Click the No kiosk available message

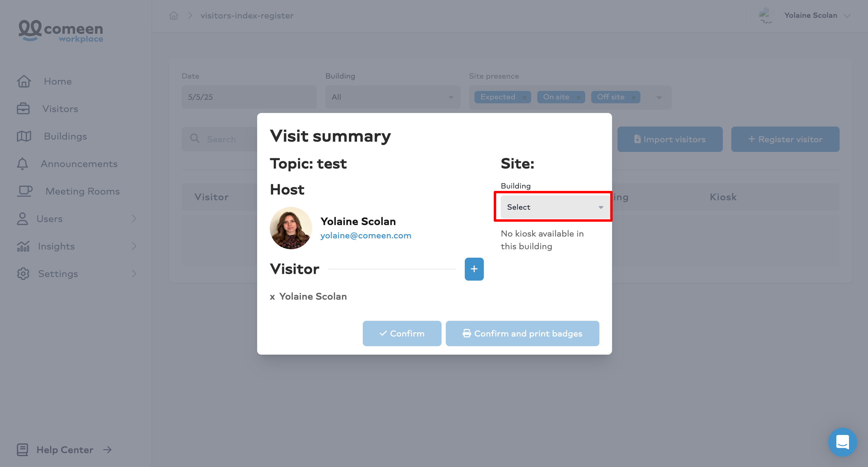[x=542, y=240]
